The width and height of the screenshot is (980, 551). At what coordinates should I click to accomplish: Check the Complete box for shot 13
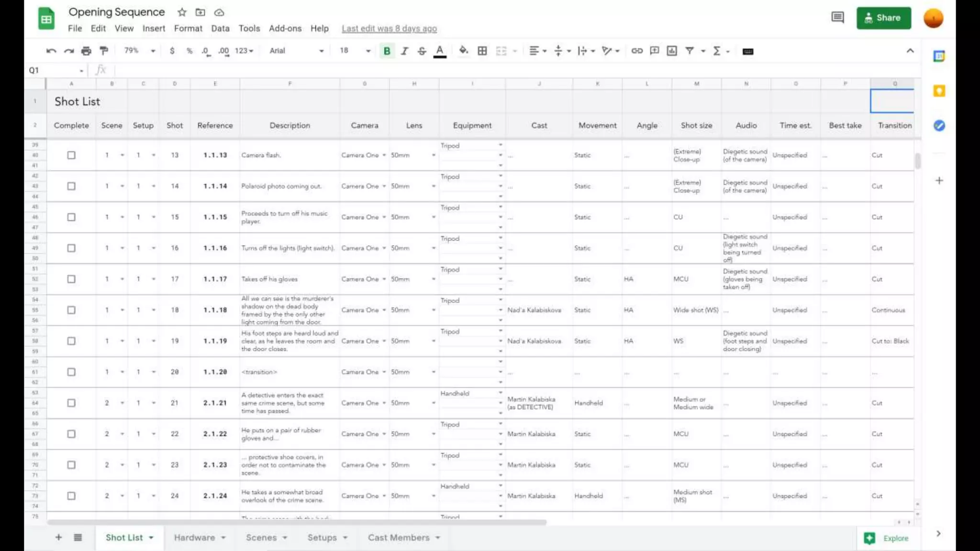tap(71, 155)
